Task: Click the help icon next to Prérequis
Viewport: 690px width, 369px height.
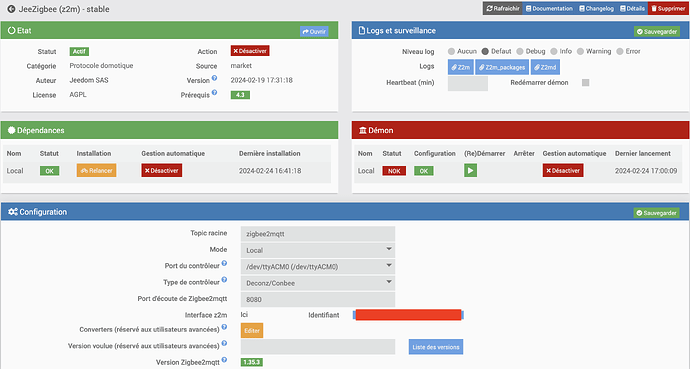Action: (214, 92)
